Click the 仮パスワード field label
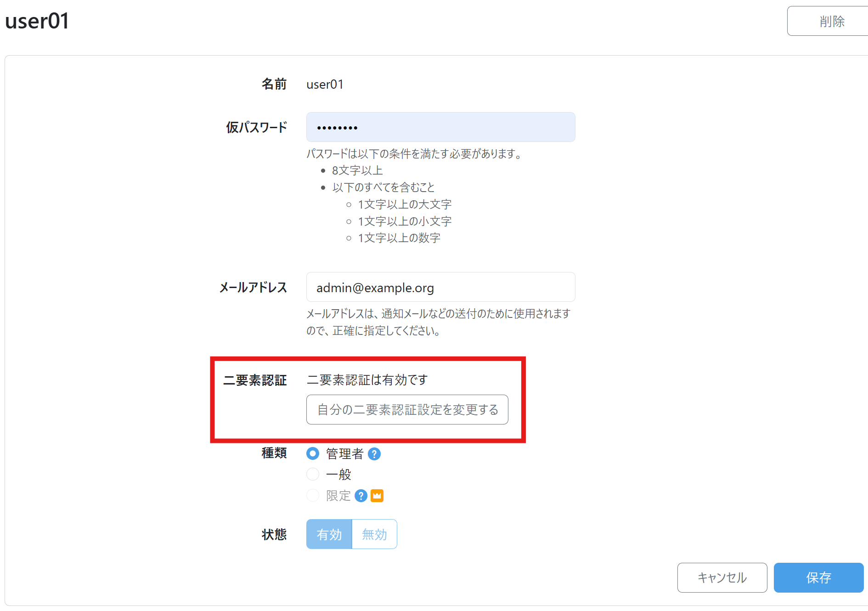The height and width of the screenshot is (611, 868). (256, 127)
